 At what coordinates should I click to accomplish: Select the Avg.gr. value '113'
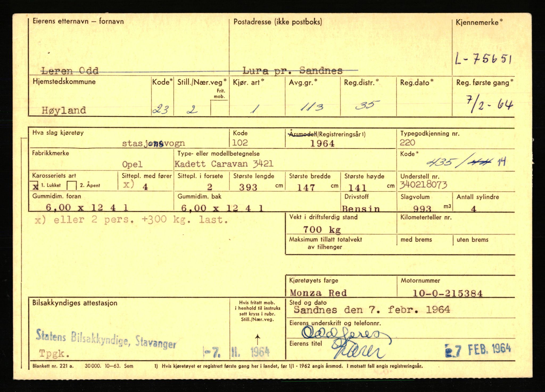312,107
